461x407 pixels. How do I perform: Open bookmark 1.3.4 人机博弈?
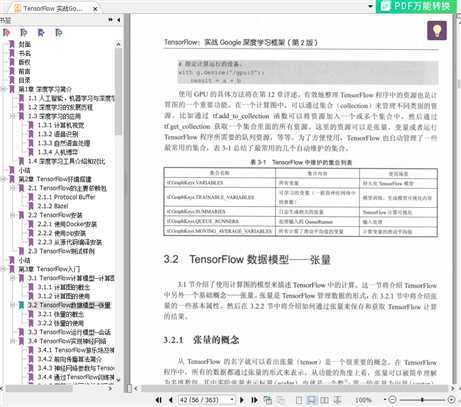pos(58,152)
